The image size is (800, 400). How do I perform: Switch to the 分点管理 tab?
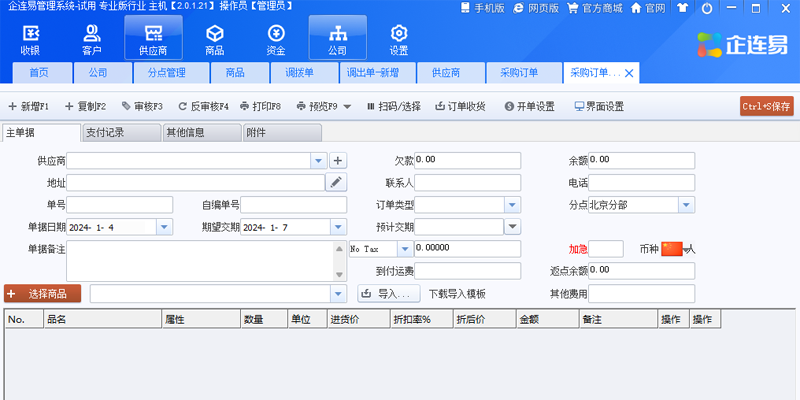click(x=171, y=73)
